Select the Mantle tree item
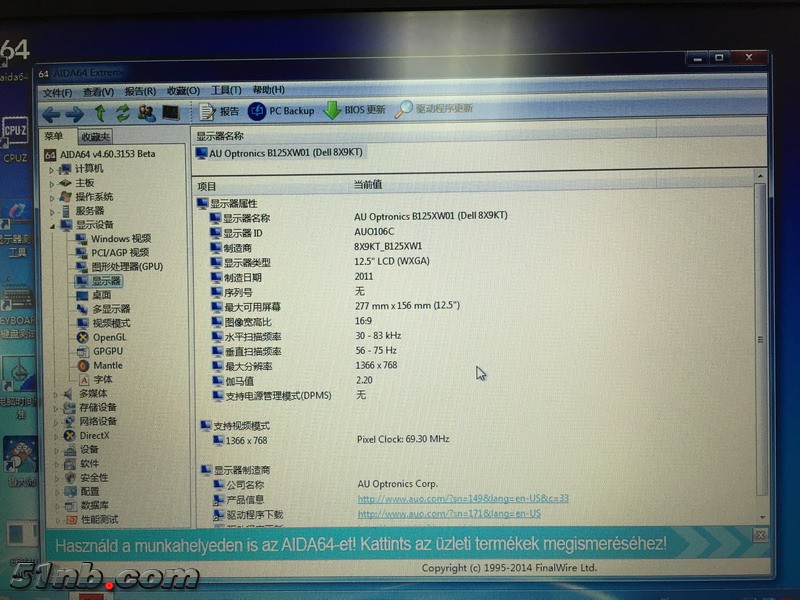 point(107,365)
